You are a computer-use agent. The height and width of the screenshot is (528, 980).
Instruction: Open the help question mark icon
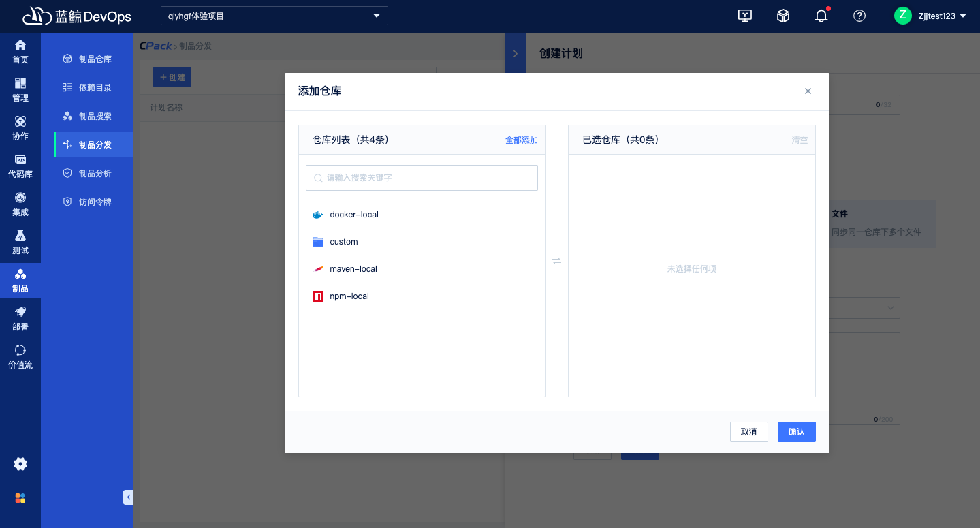(x=859, y=16)
